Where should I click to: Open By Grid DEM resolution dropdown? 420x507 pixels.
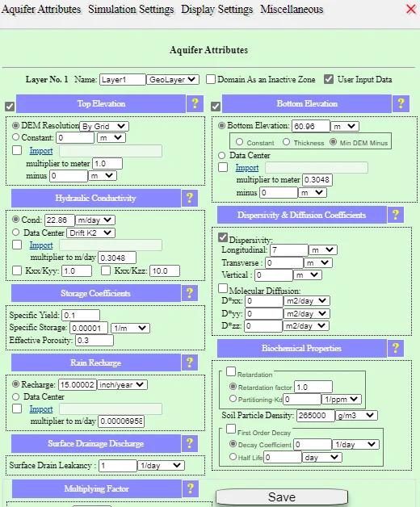coord(104,126)
